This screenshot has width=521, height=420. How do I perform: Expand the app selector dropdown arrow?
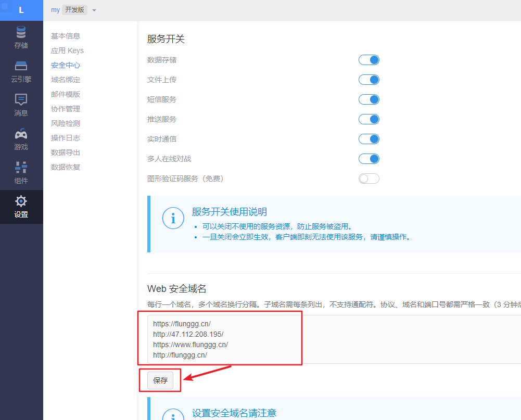[94, 10]
